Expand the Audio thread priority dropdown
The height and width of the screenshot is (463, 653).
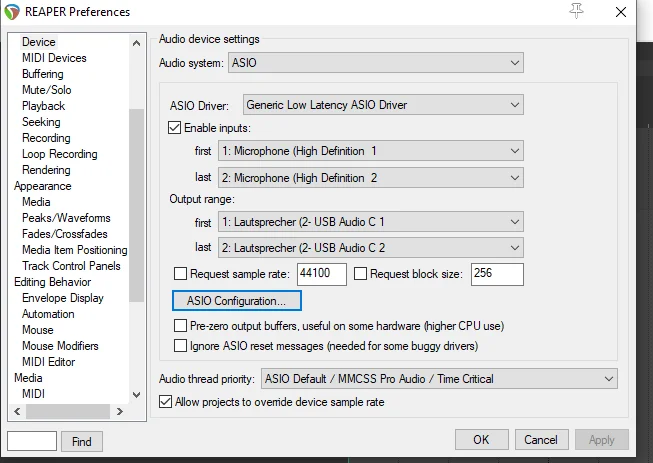click(438, 379)
